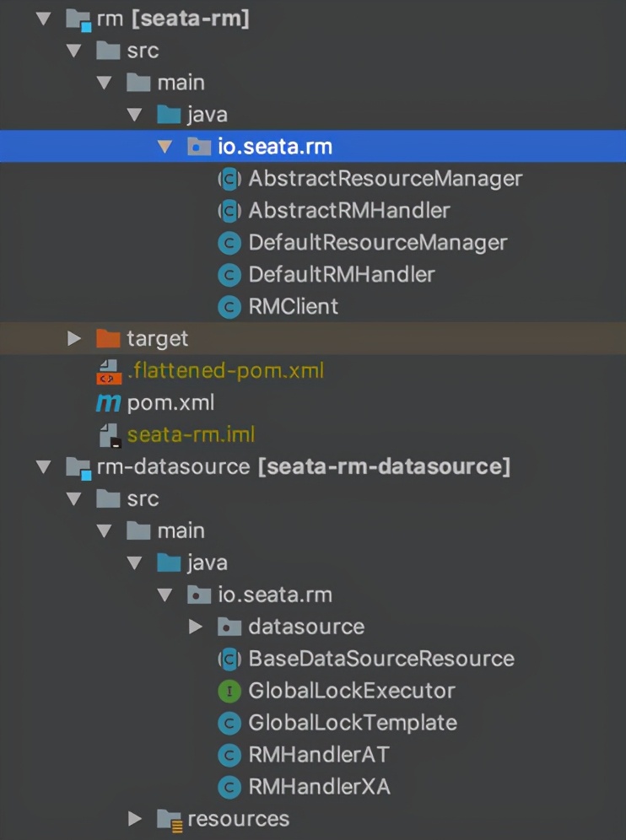Open the RMHandlerAT class
Viewport: 626px width, 840px height.
tap(318, 755)
